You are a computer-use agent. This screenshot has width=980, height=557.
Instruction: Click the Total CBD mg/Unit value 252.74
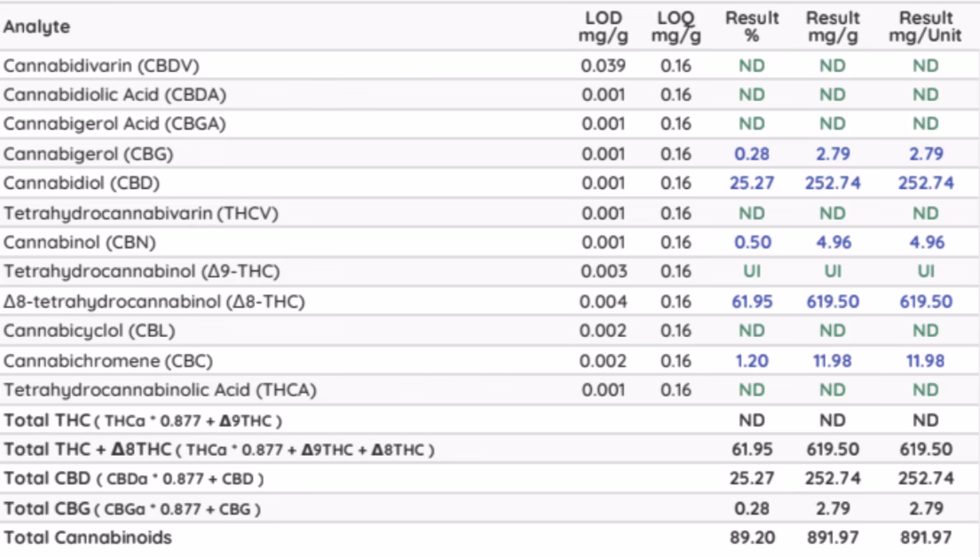pos(925,479)
